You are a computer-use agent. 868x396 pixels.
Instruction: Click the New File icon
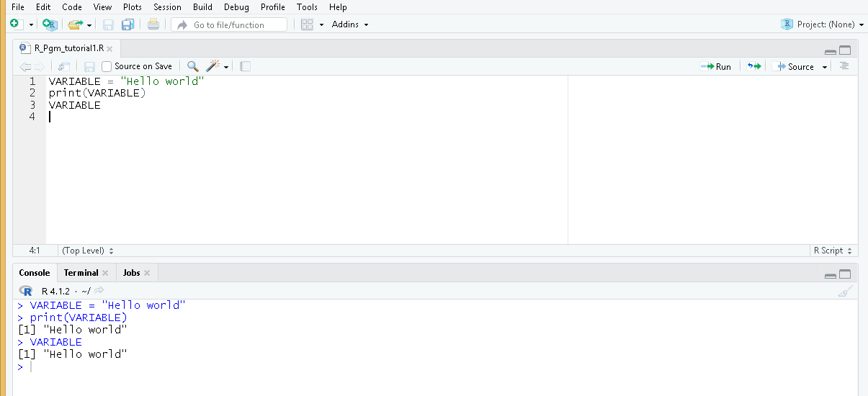tap(16, 24)
